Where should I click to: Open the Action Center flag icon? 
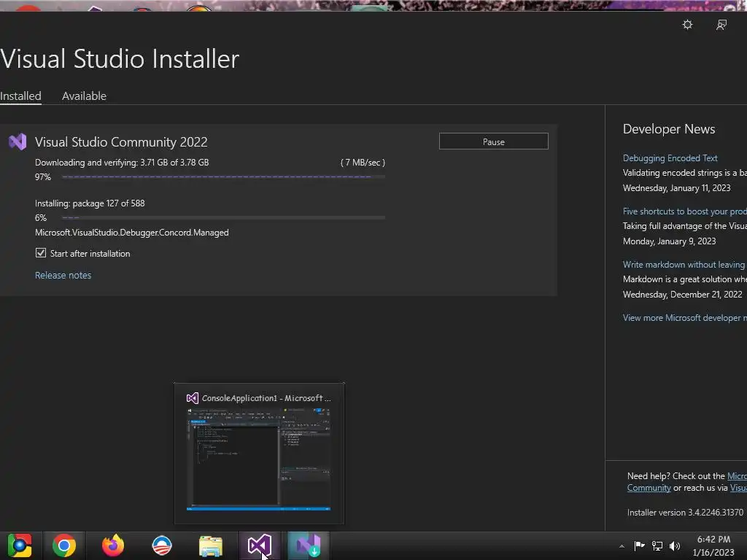coord(639,545)
